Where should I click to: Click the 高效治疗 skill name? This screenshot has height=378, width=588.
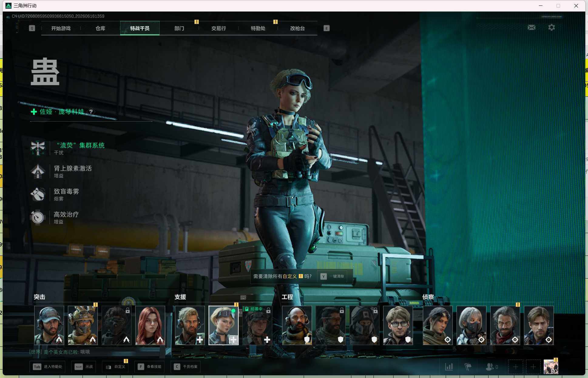click(66, 214)
